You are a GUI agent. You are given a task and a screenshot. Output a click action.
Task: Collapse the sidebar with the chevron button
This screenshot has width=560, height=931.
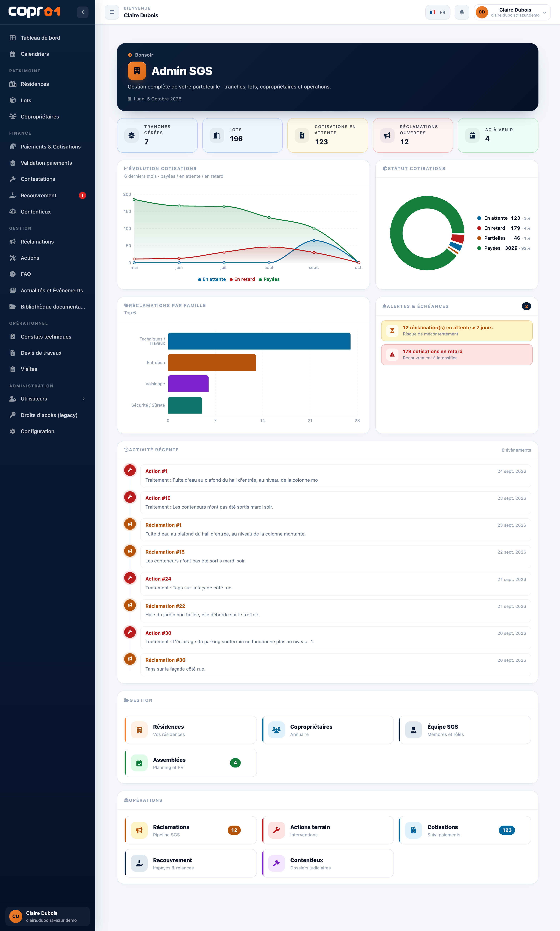(x=83, y=12)
